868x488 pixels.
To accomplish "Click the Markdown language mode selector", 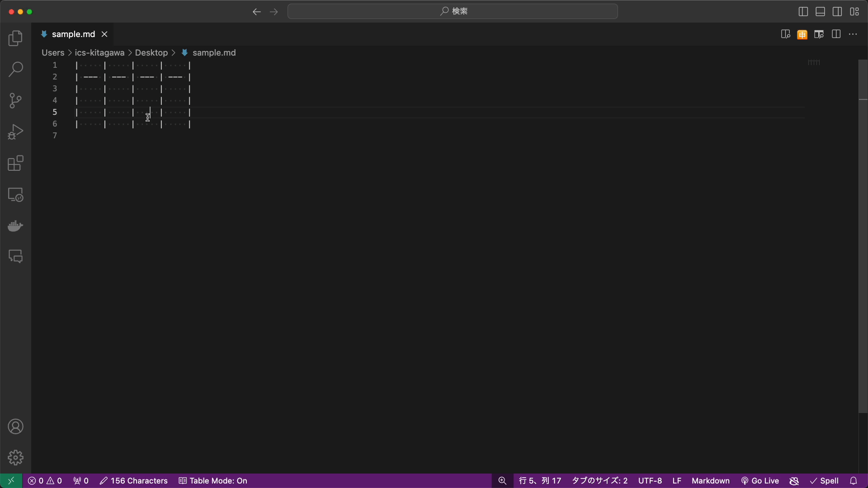I will pyautogui.click(x=711, y=480).
